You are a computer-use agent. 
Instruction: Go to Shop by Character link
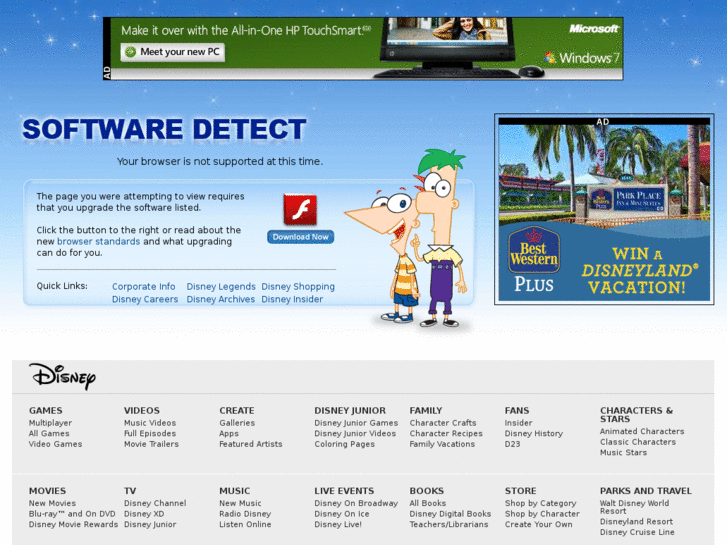pos(542,514)
